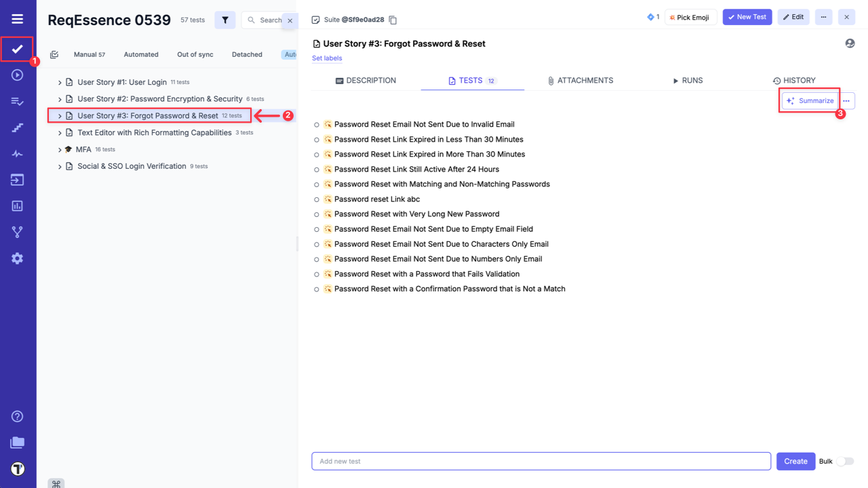Click the Summarize button
The image size is (868, 488).
(810, 101)
